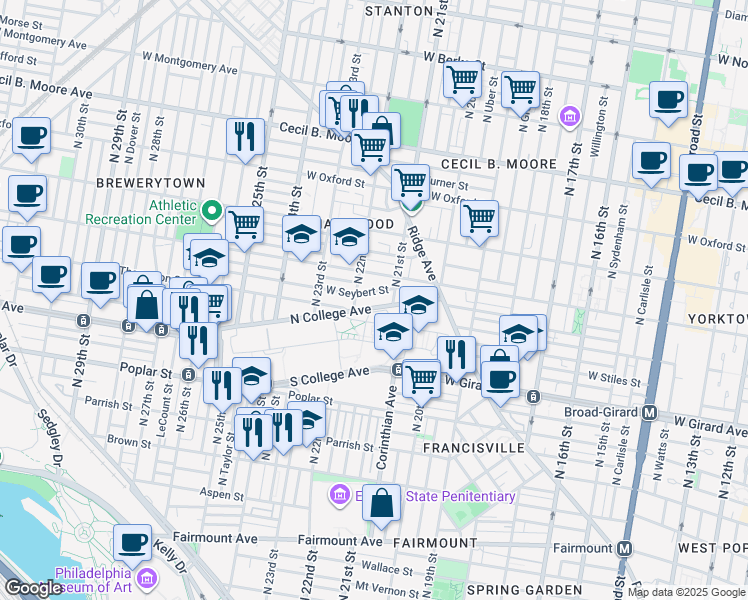Click the Athletic Recreation Center green pin
This screenshot has width=748, height=600.
coord(211,211)
